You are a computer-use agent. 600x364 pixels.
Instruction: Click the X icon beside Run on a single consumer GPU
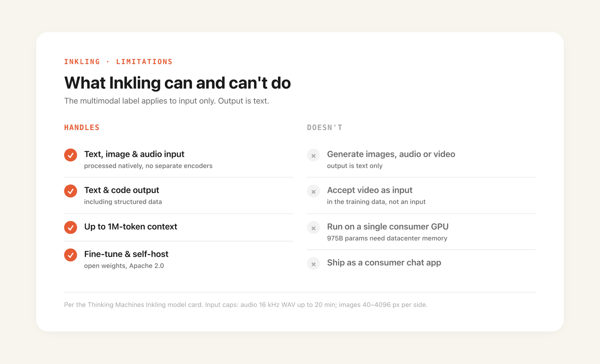tap(314, 228)
